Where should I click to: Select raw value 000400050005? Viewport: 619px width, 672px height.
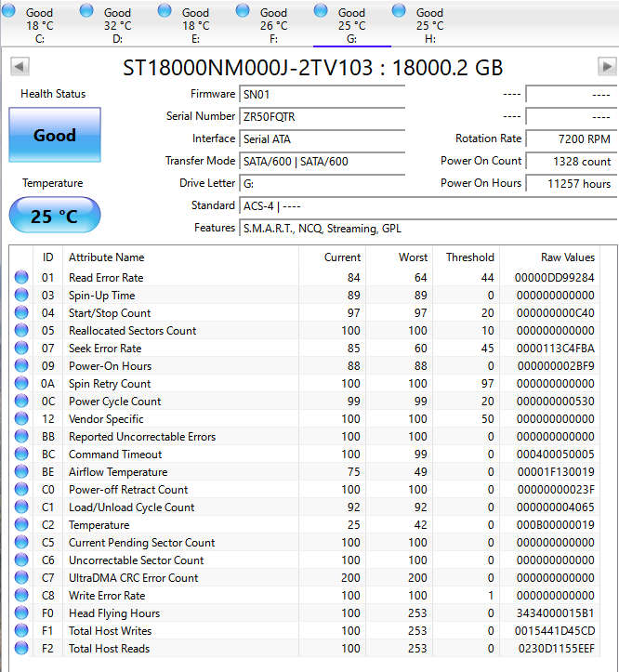tap(555, 455)
